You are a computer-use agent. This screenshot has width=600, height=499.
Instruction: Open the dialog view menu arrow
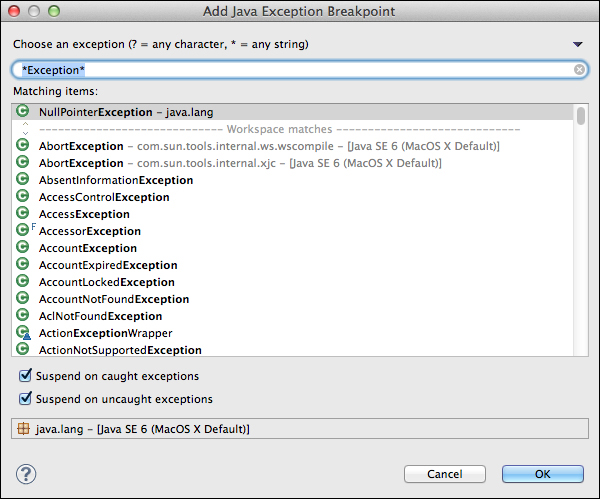point(577,45)
